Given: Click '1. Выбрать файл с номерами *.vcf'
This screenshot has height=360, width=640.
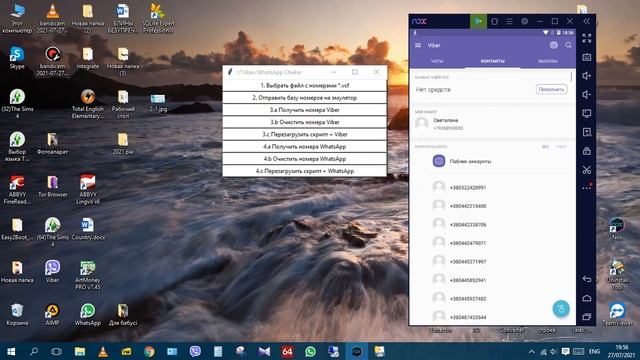Looking at the screenshot, I should coord(304,86).
